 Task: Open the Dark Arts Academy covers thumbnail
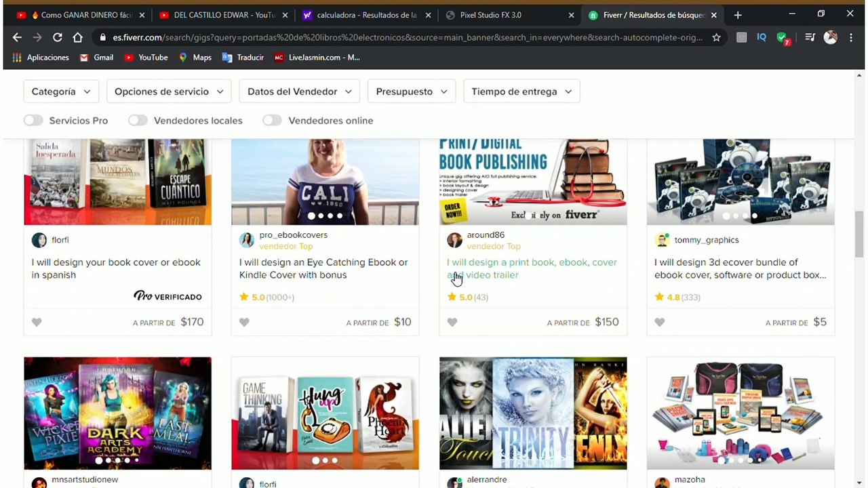tap(117, 413)
